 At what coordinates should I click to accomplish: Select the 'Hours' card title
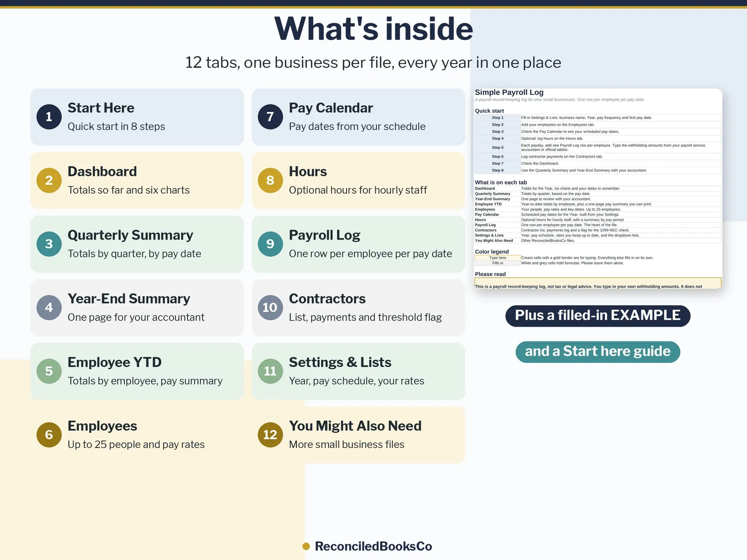tap(308, 171)
